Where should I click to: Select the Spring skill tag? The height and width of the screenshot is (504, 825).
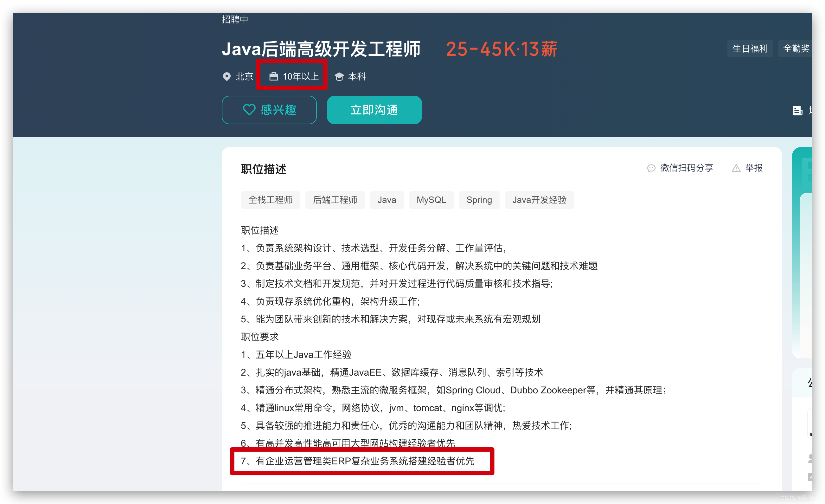[x=479, y=200]
